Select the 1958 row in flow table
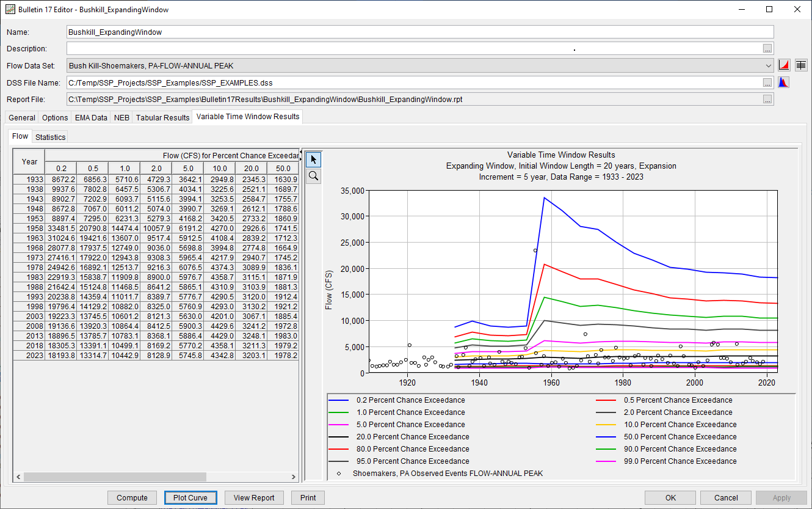This screenshot has height=509, width=812. (x=29, y=229)
